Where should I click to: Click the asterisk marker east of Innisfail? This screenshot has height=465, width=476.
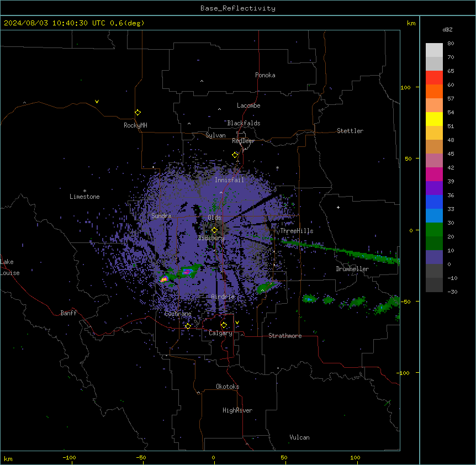pos(277,167)
